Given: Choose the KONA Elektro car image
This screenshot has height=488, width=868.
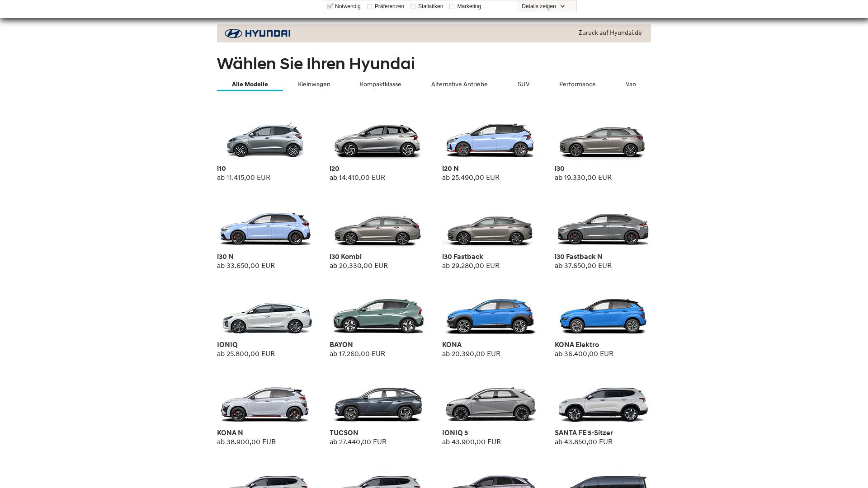Looking at the screenshot, I should (x=603, y=316).
